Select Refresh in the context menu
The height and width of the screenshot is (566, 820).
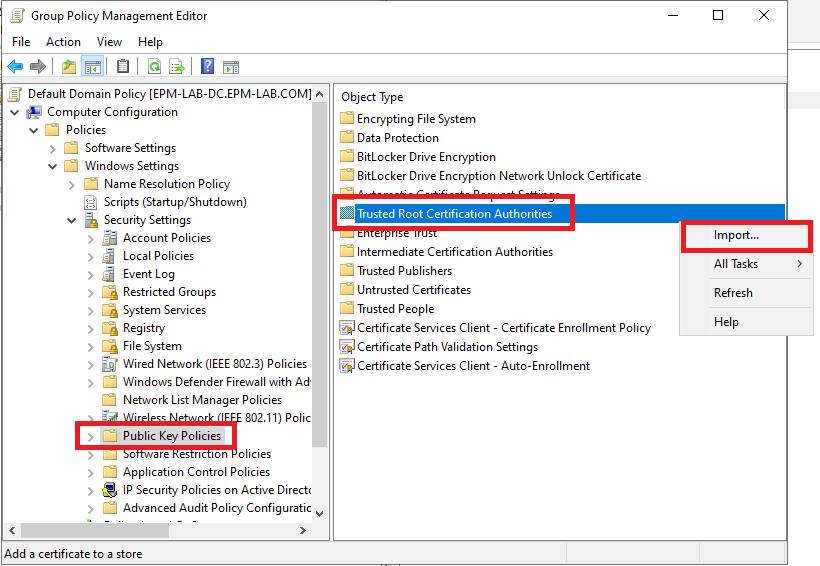tap(733, 293)
